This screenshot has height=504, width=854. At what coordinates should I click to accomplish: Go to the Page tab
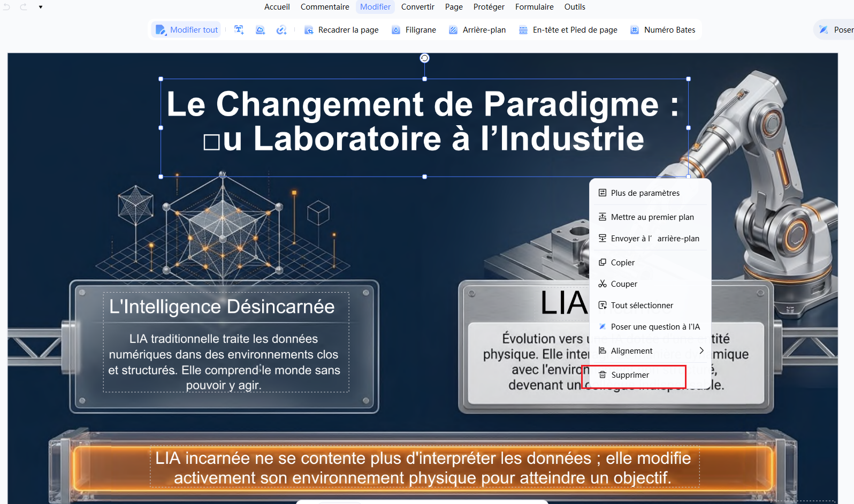click(454, 7)
